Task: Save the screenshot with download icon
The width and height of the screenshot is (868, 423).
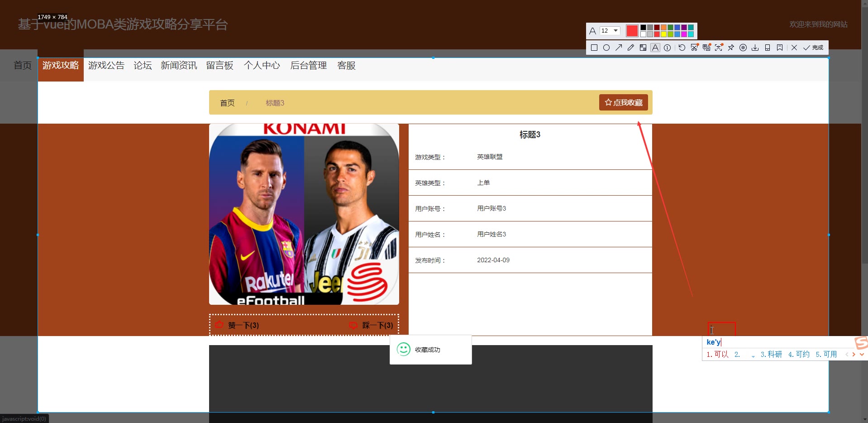Action: tap(755, 48)
